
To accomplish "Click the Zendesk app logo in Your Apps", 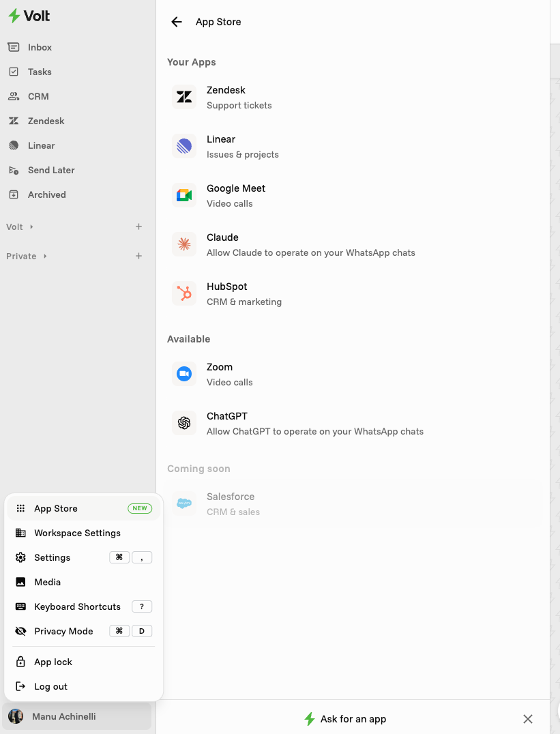I will [184, 97].
